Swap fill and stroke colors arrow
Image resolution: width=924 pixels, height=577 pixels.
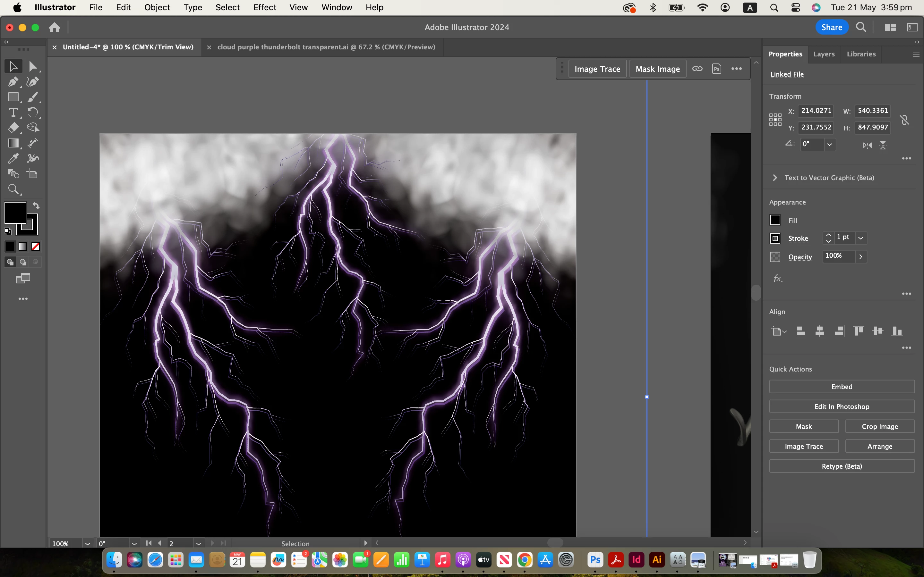pos(36,205)
